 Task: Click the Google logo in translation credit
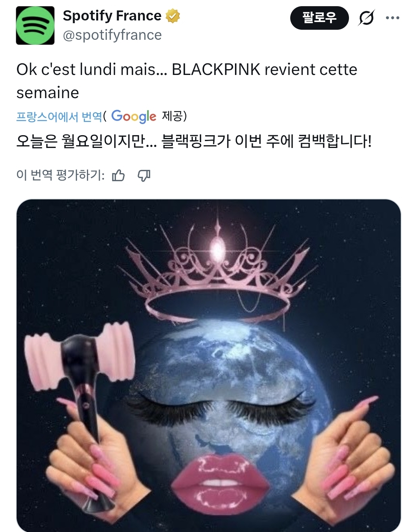[x=134, y=116]
